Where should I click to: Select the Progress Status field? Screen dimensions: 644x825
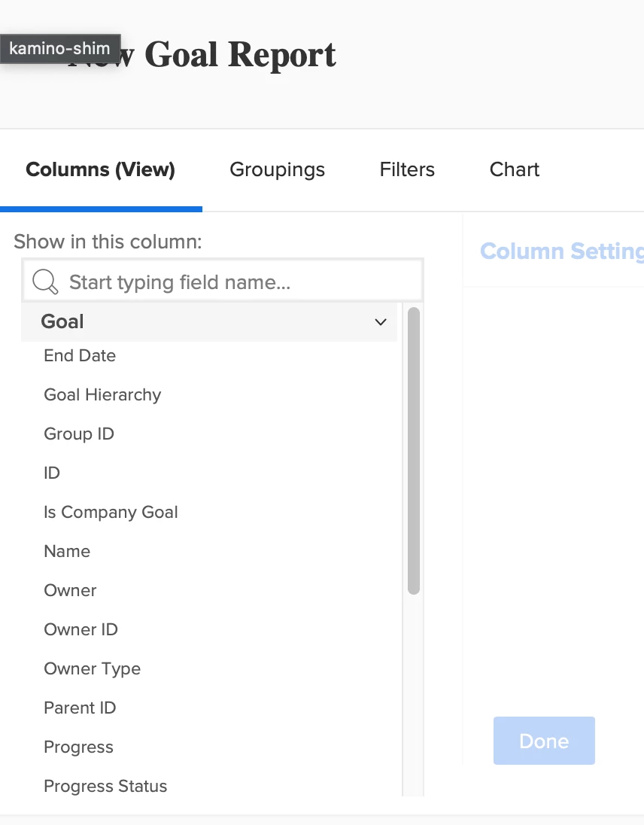click(105, 787)
